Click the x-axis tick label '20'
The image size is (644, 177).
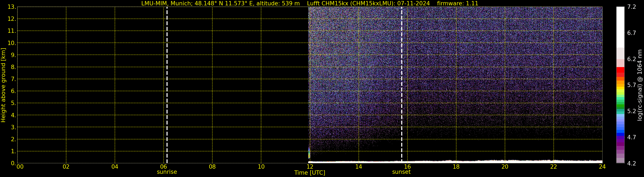pos(505,167)
